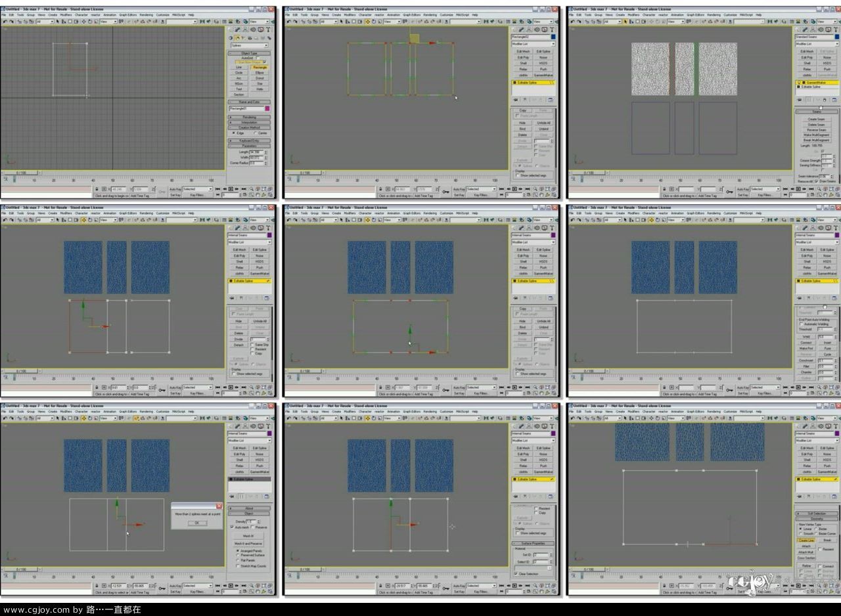Toggle Start New Shape checkbox in Rectangle-creation screenshot

[x=264, y=62]
